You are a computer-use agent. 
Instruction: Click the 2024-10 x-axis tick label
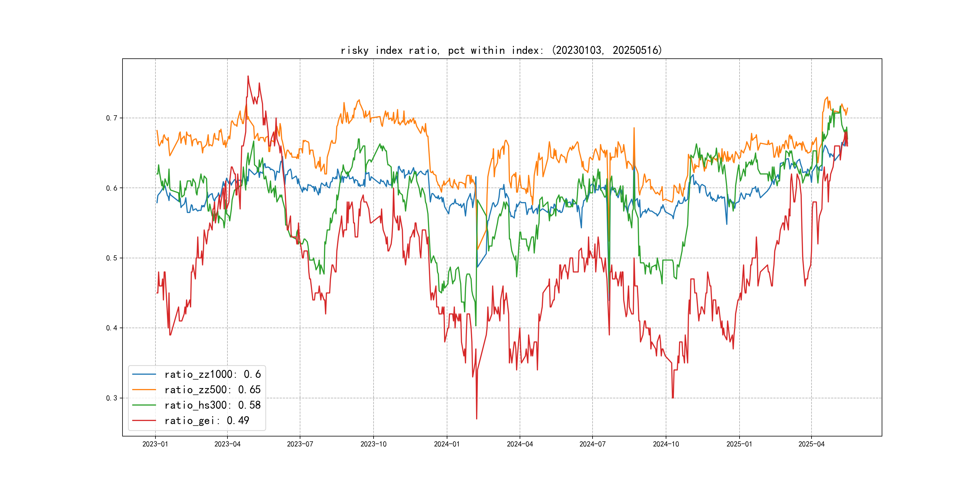[666, 444]
